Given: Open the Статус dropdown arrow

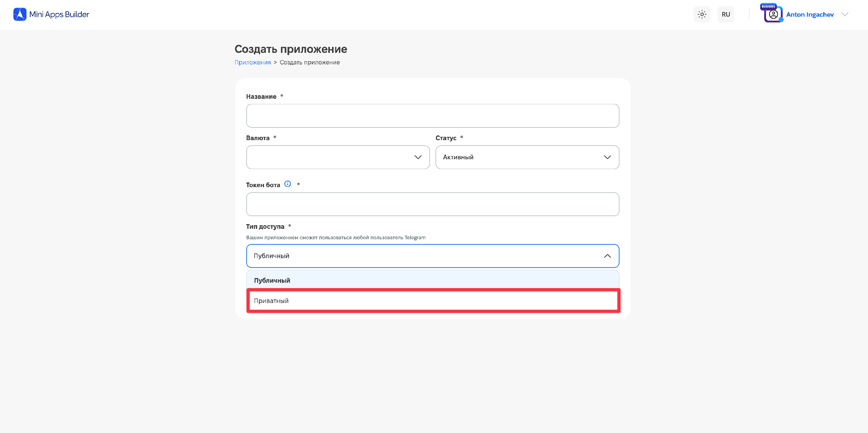Looking at the screenshot, I should click(x=607, y=157).
